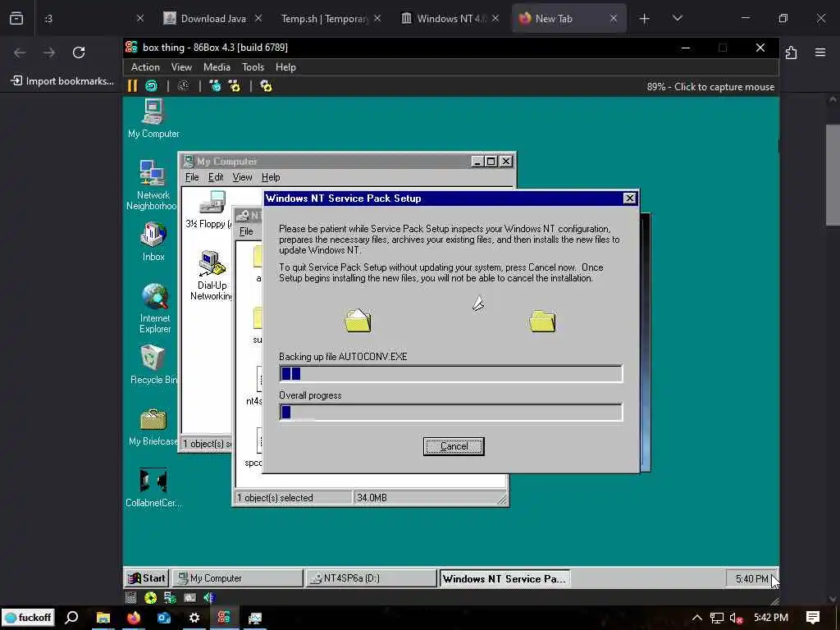Click the NT guest clock 5:40 PM

point(752,578)
